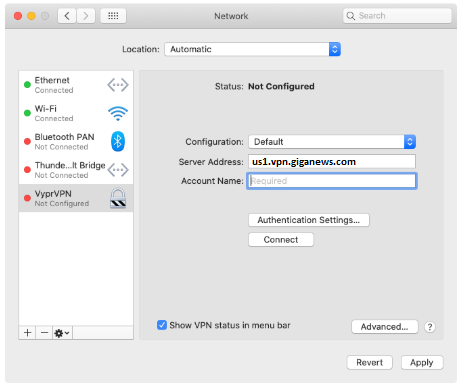The image size is (460, 386).
Task: Open the gear action menu
Action: 62,332
